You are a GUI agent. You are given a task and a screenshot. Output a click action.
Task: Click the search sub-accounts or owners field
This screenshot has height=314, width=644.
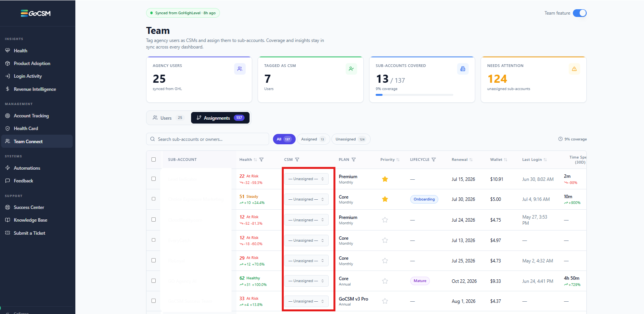pos(208,139)
